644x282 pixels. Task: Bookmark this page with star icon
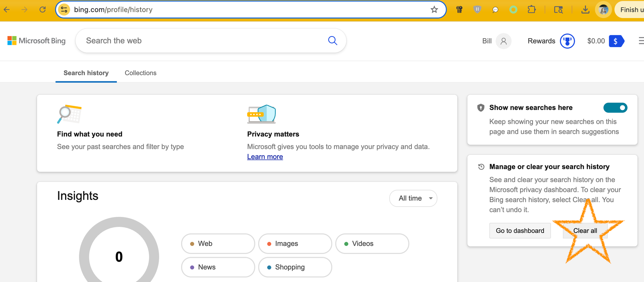pos(434,10)
